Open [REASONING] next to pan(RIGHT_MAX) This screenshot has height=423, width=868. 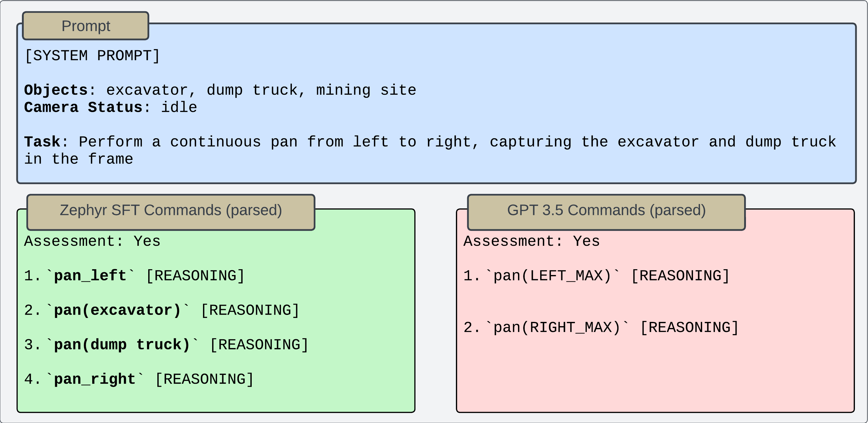(689, 328)
